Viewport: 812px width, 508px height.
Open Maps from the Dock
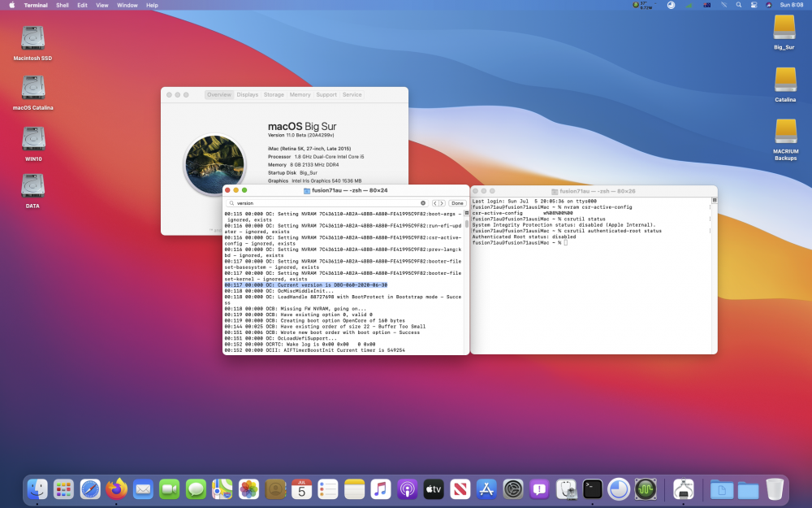pyautogui.click(x=222, y=488)
